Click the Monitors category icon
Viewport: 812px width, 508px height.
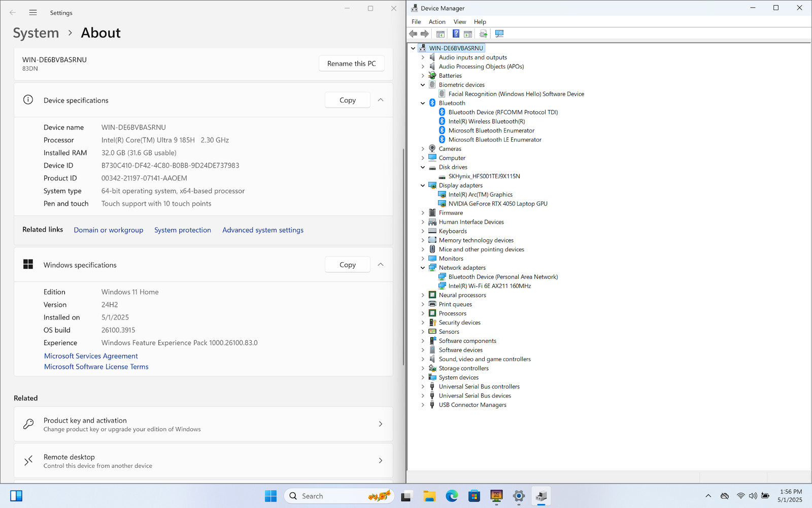click(432, 259)
